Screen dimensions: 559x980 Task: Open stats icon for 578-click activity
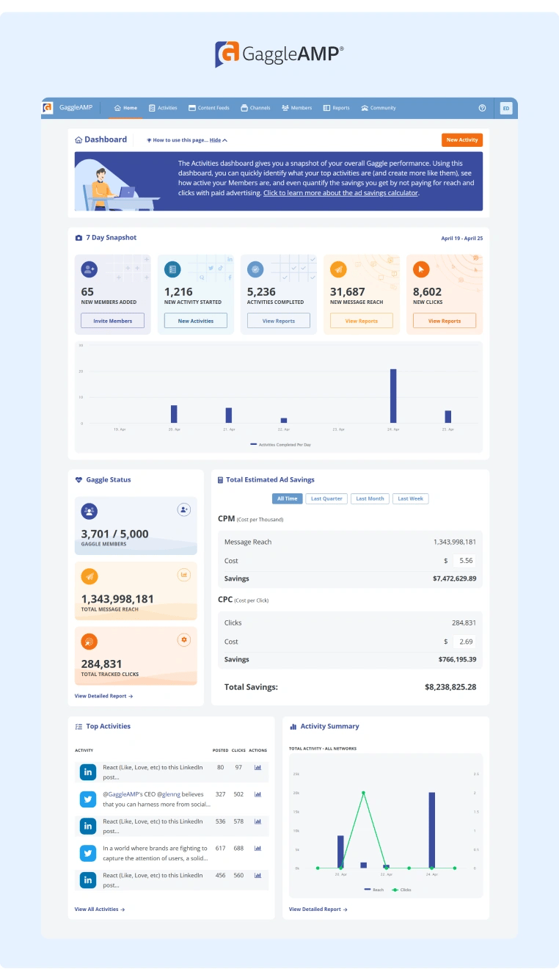257,821
